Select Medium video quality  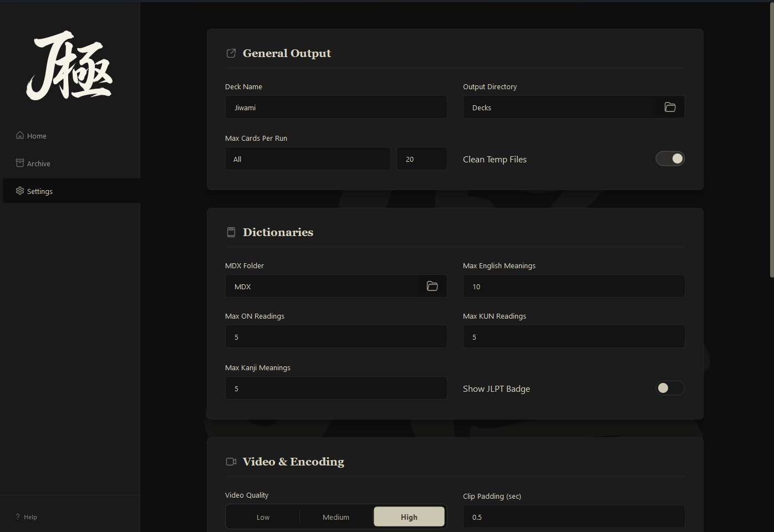click(335, 516)
